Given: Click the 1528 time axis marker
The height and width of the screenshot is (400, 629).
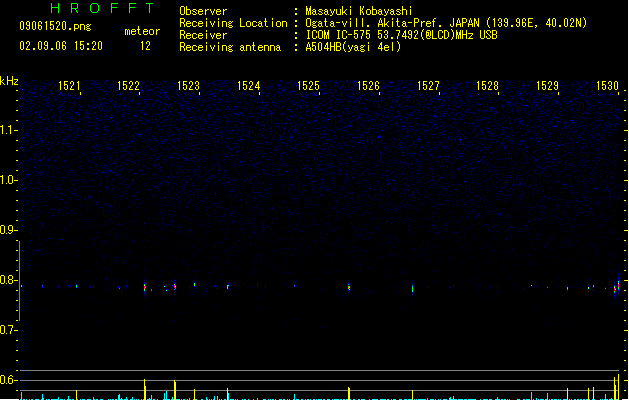Looking at the screenshot, I should [x=487, y=86].
